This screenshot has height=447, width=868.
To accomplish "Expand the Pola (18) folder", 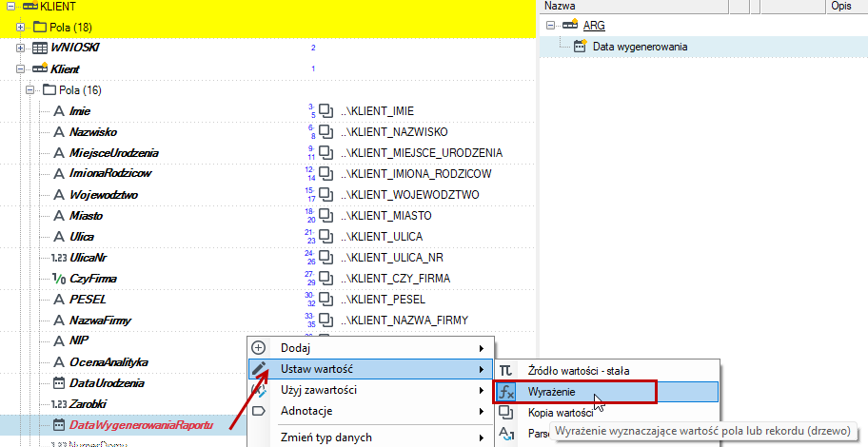I will pyautogui.click(x=21, y=28).
